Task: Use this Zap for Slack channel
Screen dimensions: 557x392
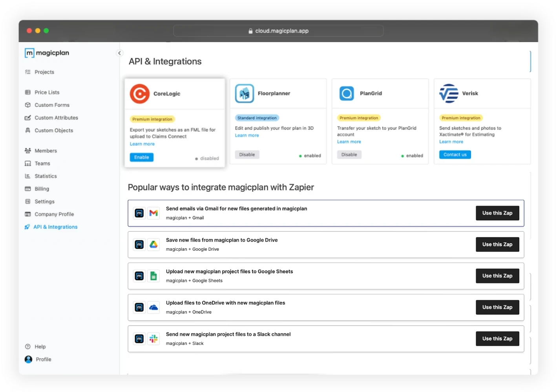Action: coord(497,339)
